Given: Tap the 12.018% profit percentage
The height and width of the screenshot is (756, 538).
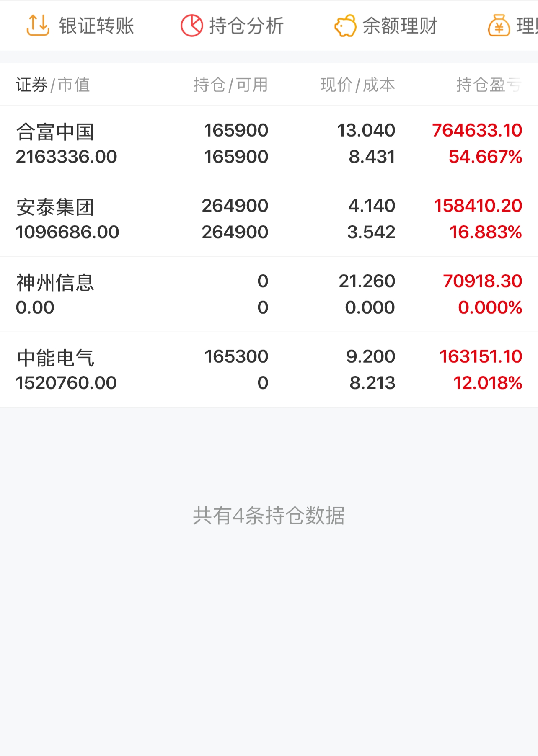Looking at the screenshot, I should (x=488, y=383).
